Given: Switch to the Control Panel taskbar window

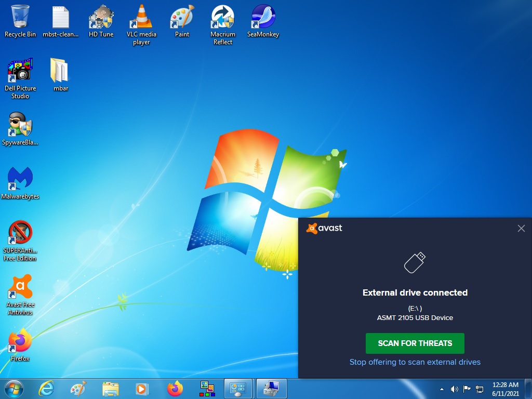Looking at the screenshot, I should coord(238,389).
